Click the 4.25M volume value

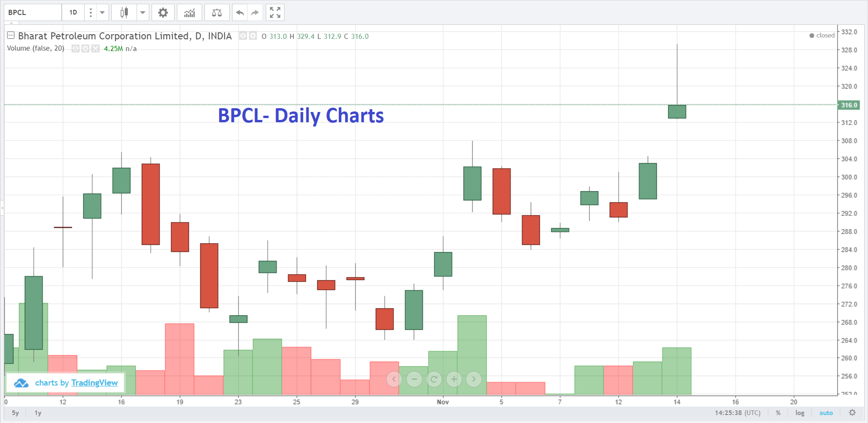tap(113, 49)
